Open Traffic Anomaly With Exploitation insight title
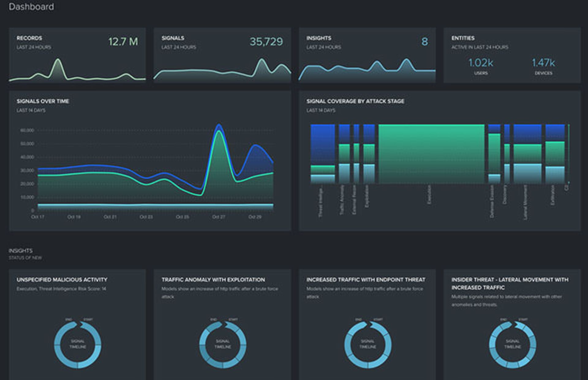Viewport: 588px width, 380px height. (213, 280)
